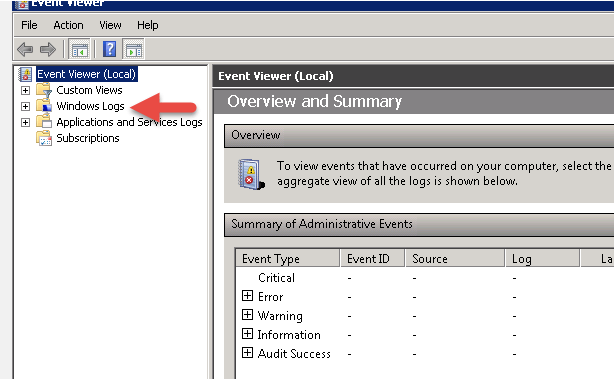Expand the Warning event type row
This screenshot has height=379, width=614.
click(x=247, y=314)
